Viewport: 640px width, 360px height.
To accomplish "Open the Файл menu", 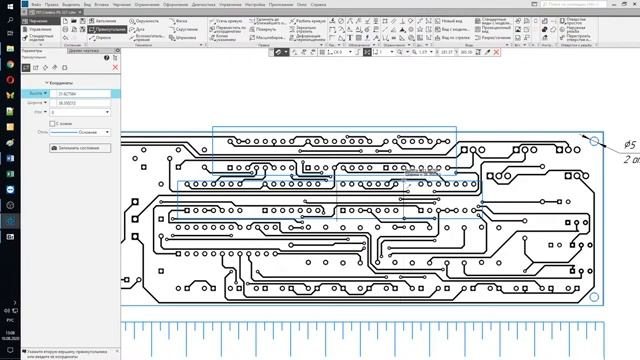I will point(36,4).
